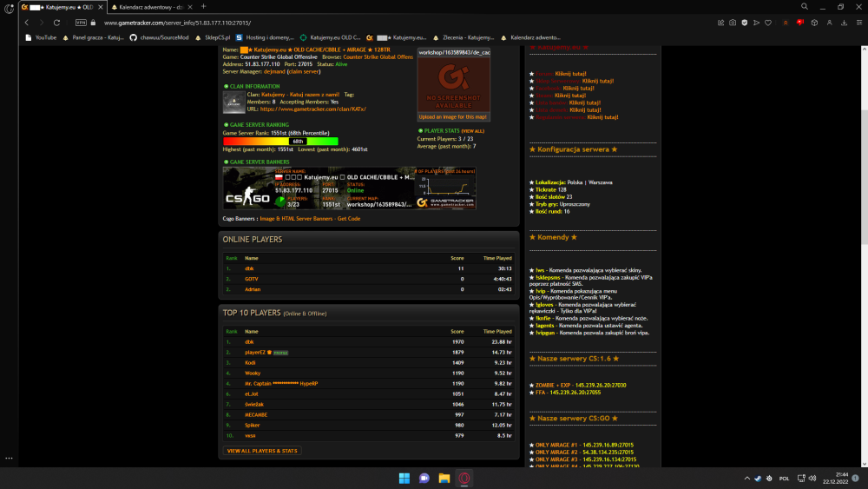Expand hidden system tray icons chevron
The image size is (868, 489).
746,479
